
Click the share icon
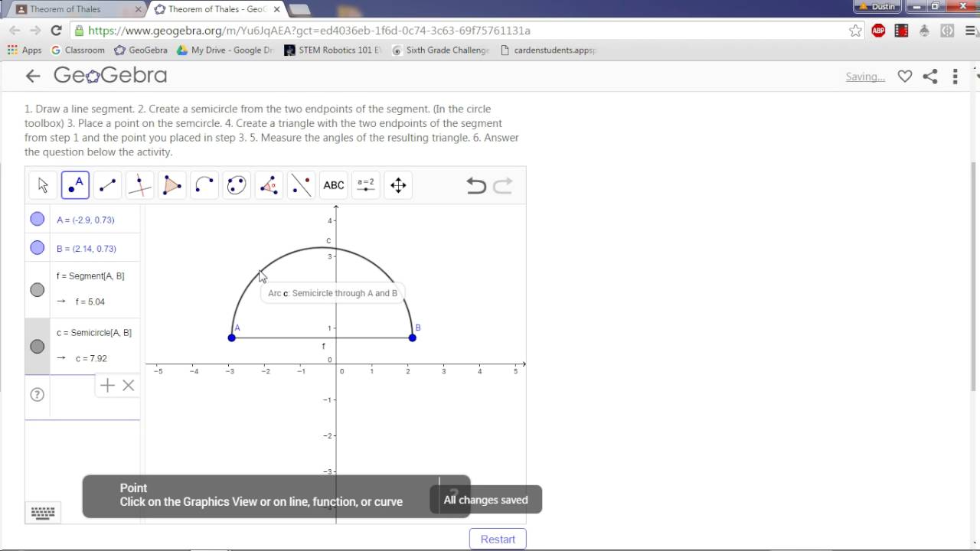point(930,77)
